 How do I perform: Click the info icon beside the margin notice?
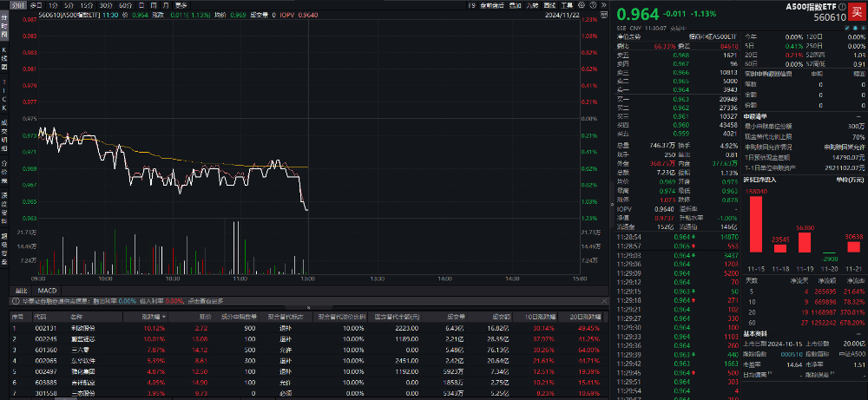12,301
